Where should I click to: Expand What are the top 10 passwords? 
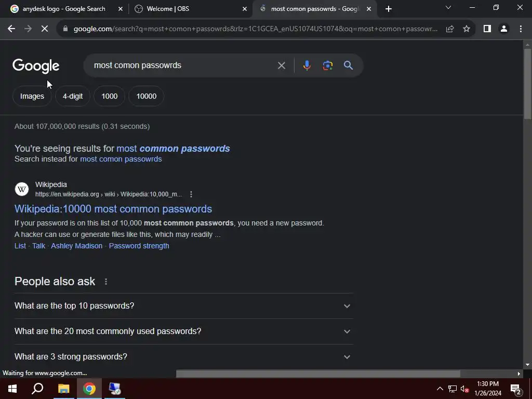(x=183, y=305)
